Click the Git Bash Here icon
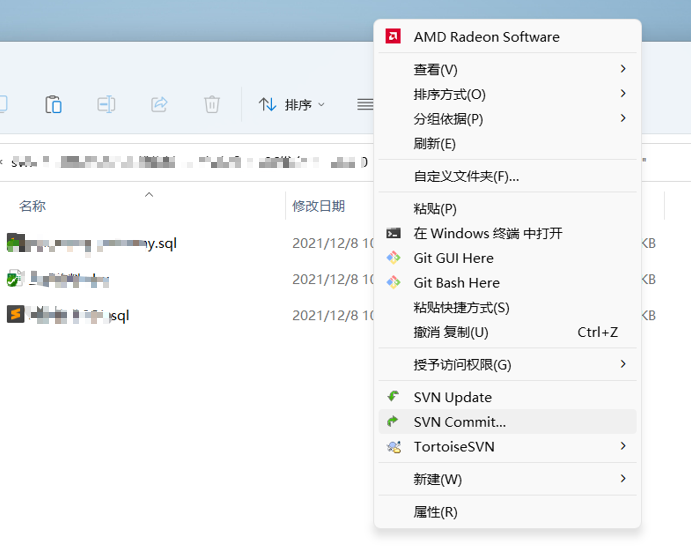 (394, 283)
